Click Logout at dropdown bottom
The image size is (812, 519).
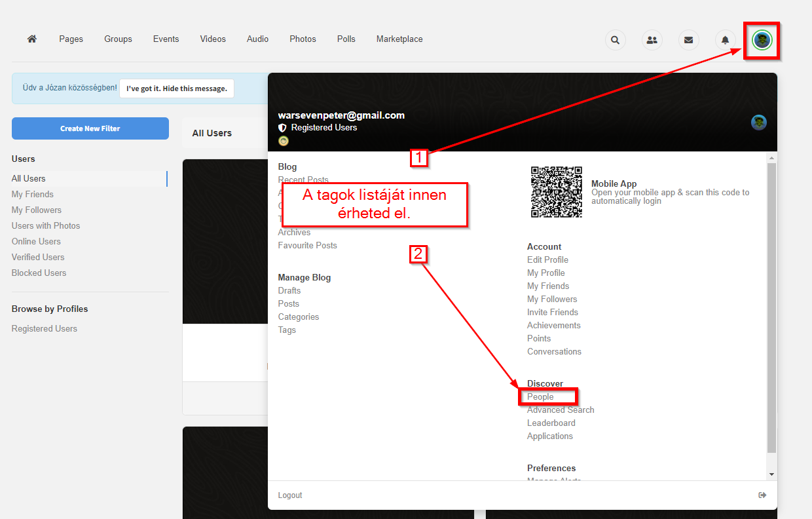290,495
